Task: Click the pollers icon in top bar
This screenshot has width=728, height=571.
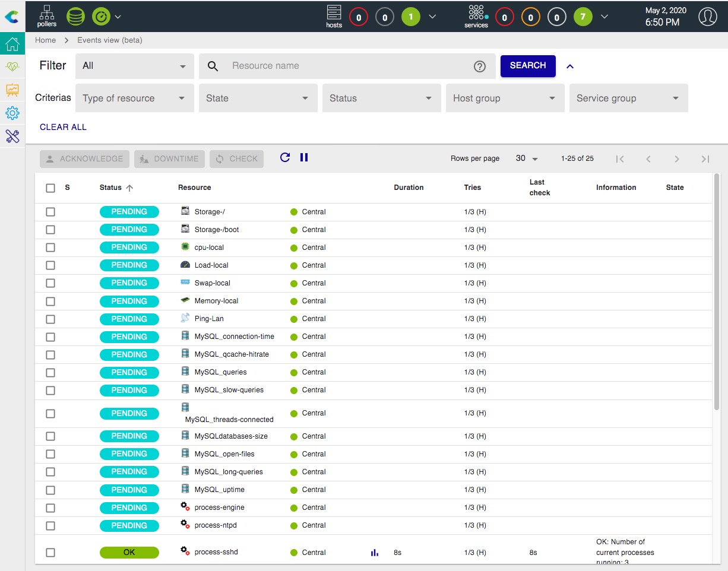Action: click(47, 15)
